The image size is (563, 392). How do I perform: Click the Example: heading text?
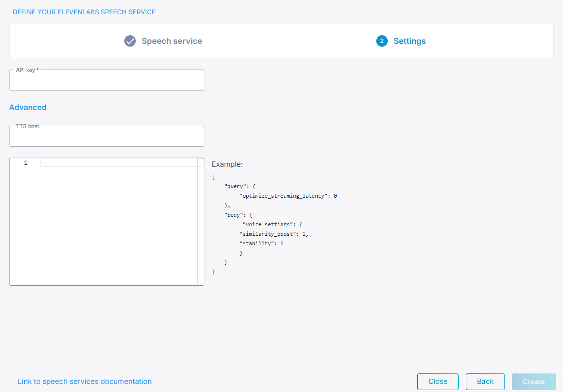[x=227, y=164]
